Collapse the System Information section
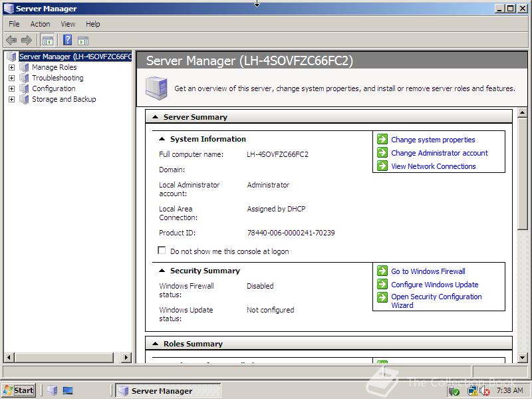 [x=162, y=139]
